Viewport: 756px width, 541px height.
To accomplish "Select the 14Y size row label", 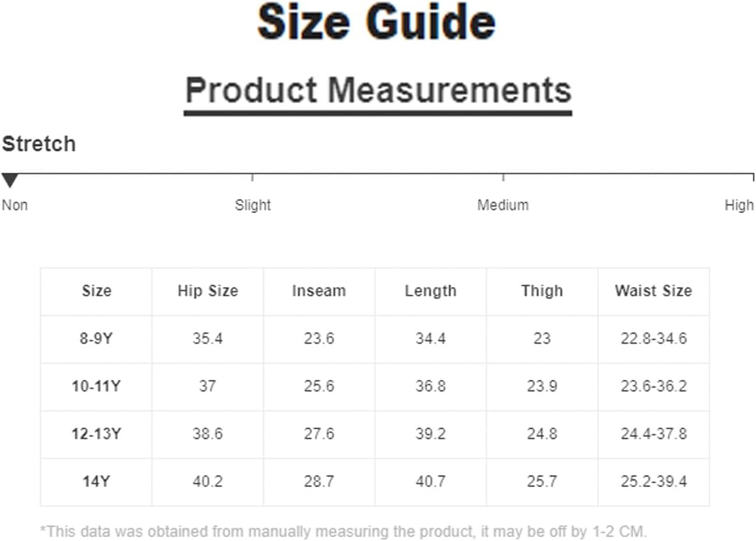I will pyautogui.click(x=96, y=482).
